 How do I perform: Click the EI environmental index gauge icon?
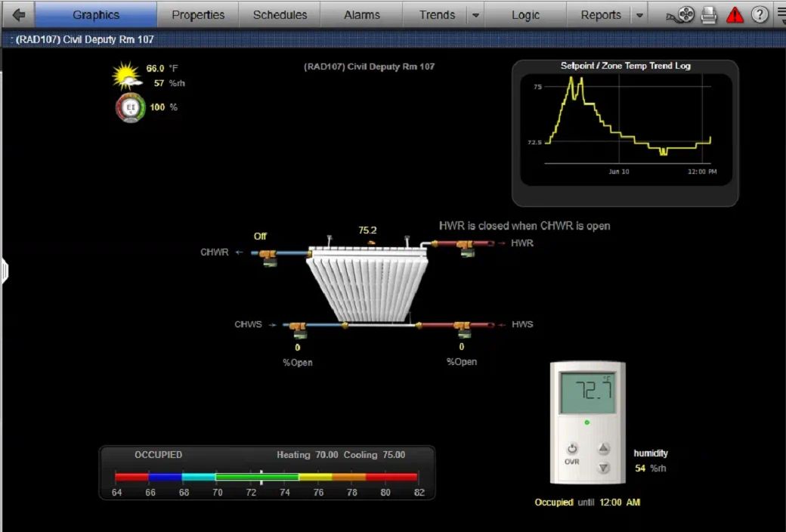point(130,107)
